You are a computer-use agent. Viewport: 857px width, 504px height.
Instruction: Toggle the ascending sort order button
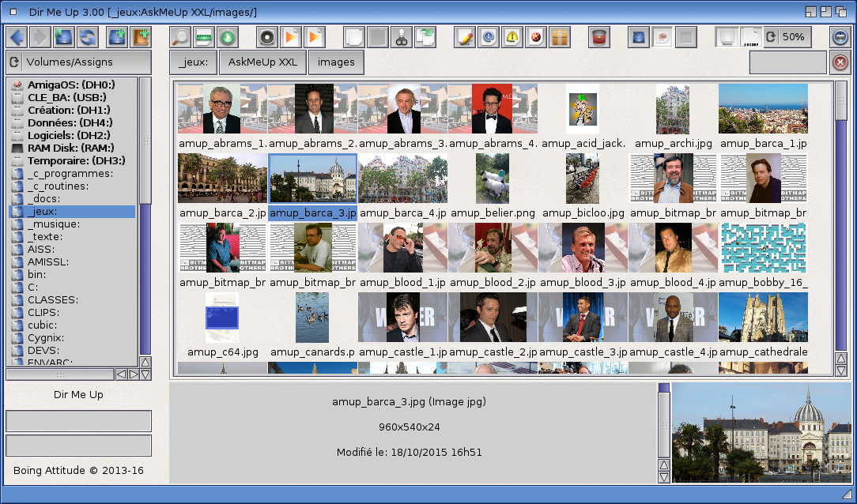click(751, 37)
